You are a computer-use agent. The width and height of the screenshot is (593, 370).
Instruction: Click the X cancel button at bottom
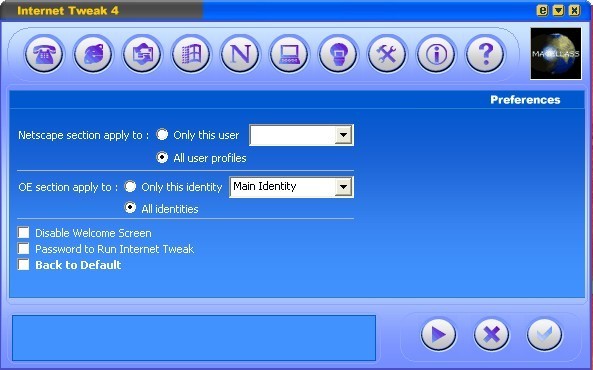(x=491, y=334)
